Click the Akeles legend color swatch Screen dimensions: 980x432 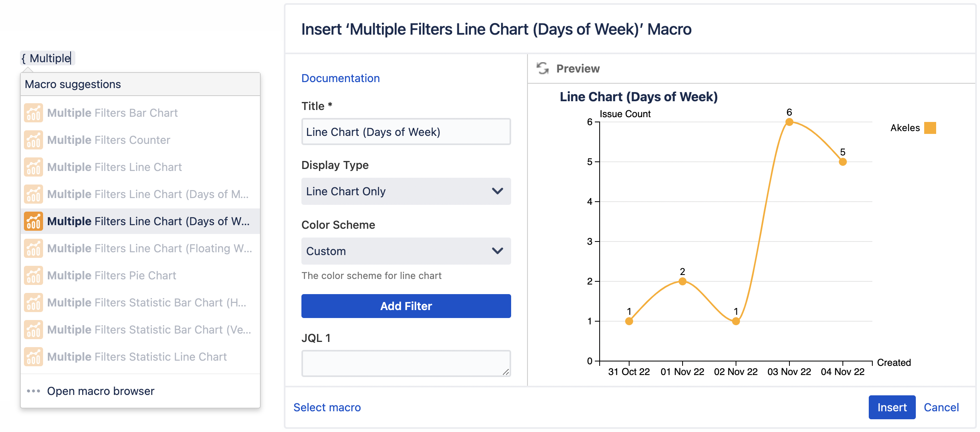[931, 128]
